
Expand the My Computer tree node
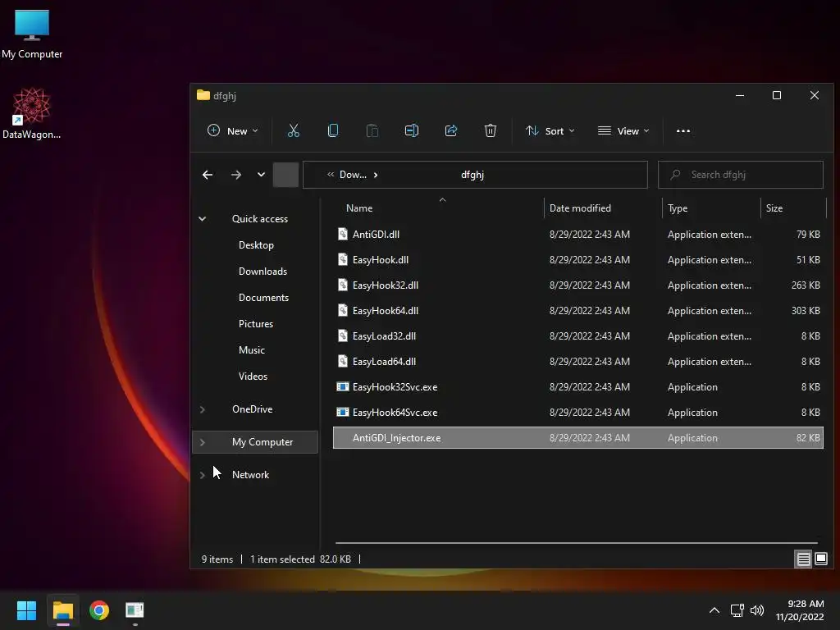pos(203,442)
